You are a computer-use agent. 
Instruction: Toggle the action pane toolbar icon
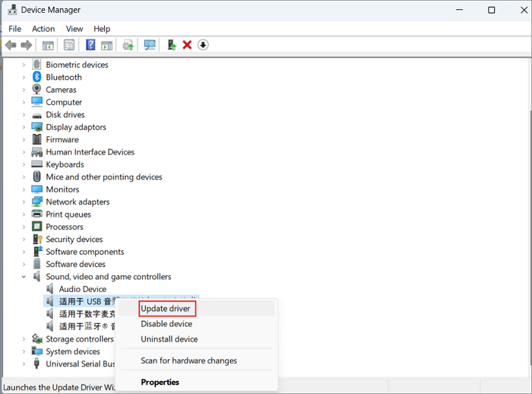[107, 45]
